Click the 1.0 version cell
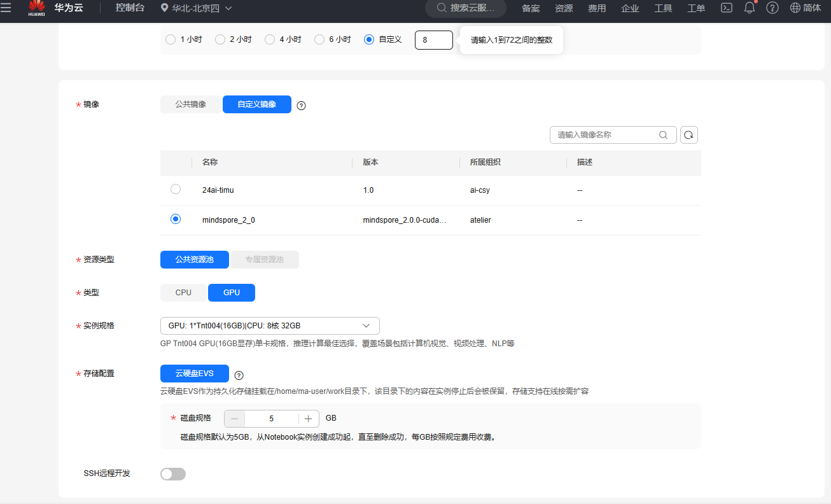This screenshot has height=504, width=831. click(368, 190)
